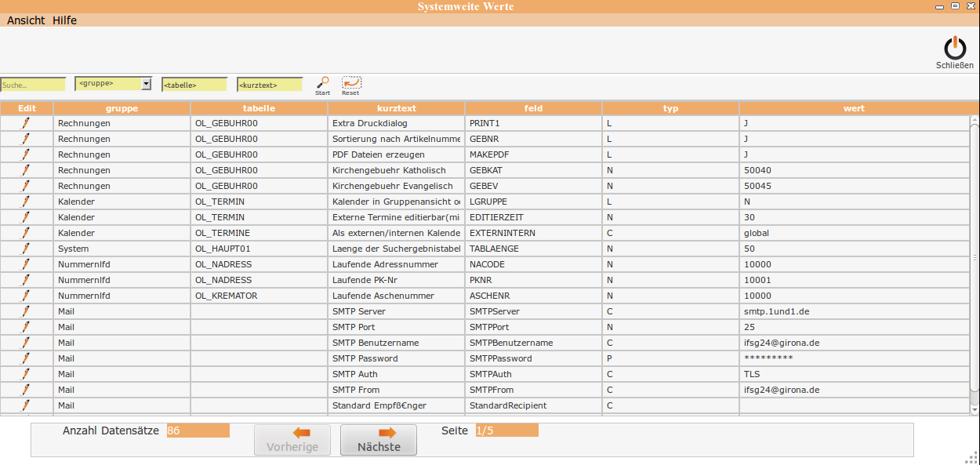Click the table's vertical scrollbar

[x=975, y=259]
